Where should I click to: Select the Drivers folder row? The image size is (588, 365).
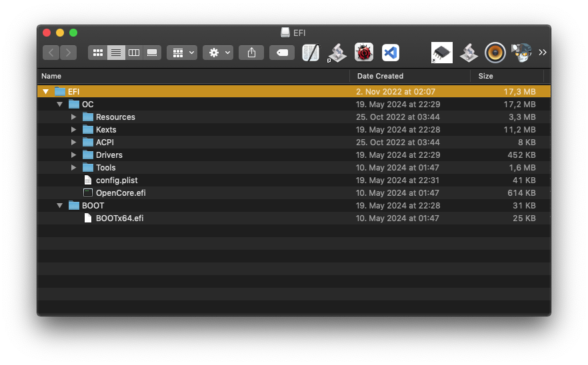(294, 155)
